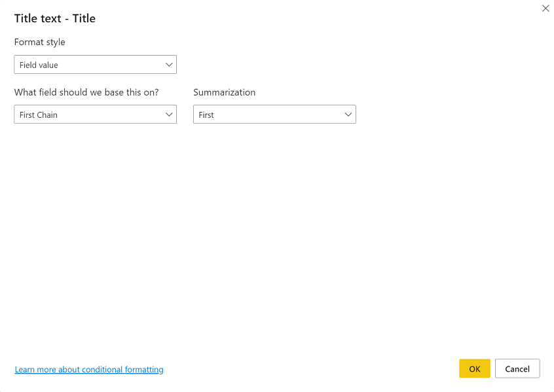Expand the field selection dropdown showing First Chain

point(95,114)
